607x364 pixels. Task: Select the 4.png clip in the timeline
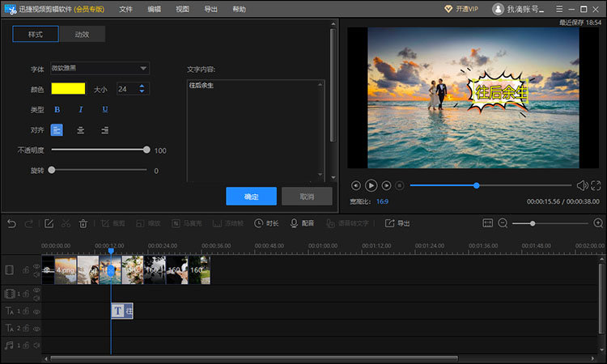tap(66, 270)
